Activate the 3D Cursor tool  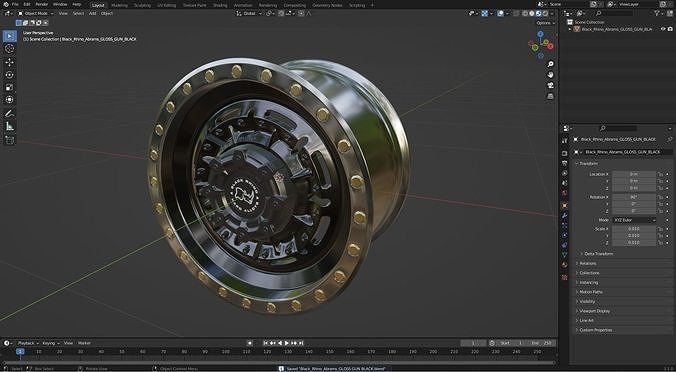coord(9,49)
